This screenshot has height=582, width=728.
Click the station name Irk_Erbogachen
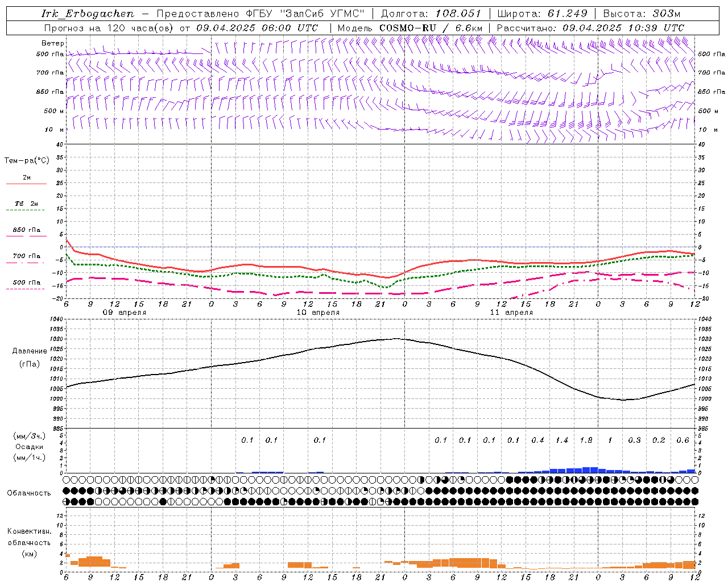coord(88,14)
